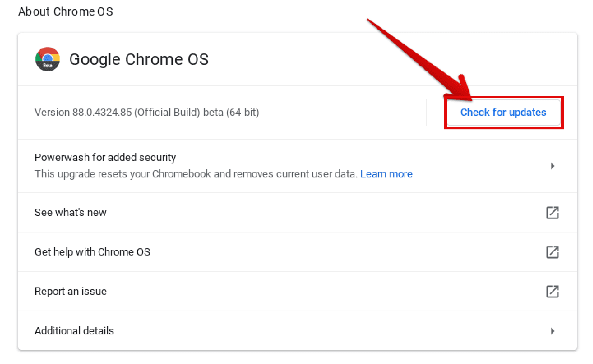Image resolution: width=593 pixels, height=364 pixels.
Task: Click the Chrome OS Beta logo
Action: click(x=47, y=59)
